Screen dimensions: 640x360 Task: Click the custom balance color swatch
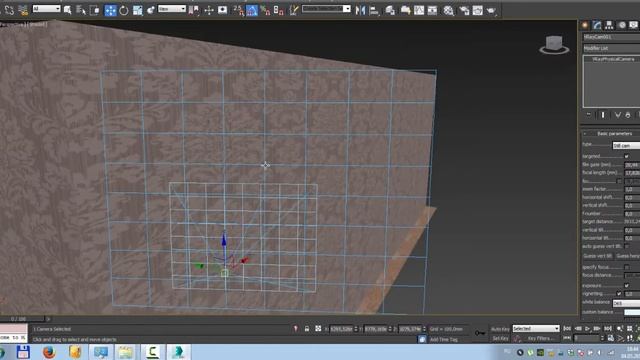(632, 312)
